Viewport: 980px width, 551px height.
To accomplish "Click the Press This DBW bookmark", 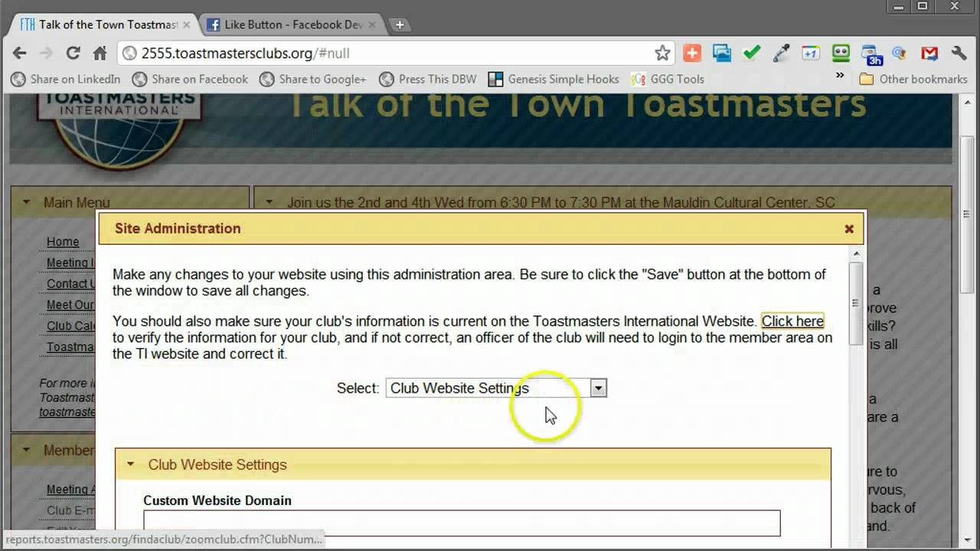I will click(x=428, y=79).
